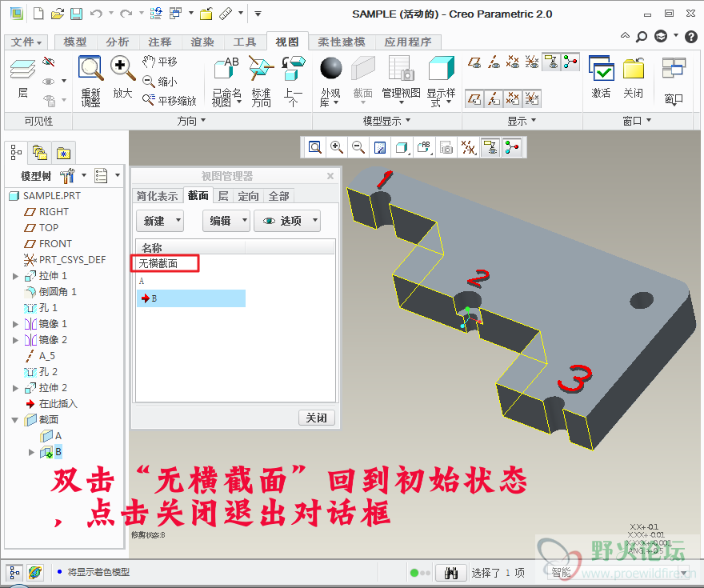704x588 pixels.
Task: Open model tree settings hammer icon
Action: pos(67,176)
